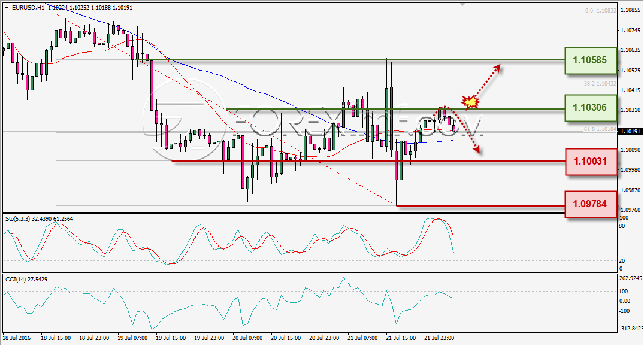Click price scale value 1.09760
Screen dimensions: 644x346
pos(630,210)
